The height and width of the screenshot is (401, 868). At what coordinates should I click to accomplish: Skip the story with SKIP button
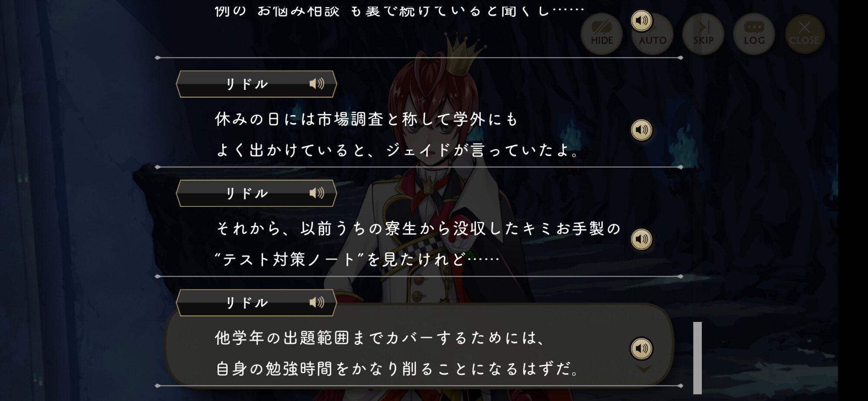(703, 34)
